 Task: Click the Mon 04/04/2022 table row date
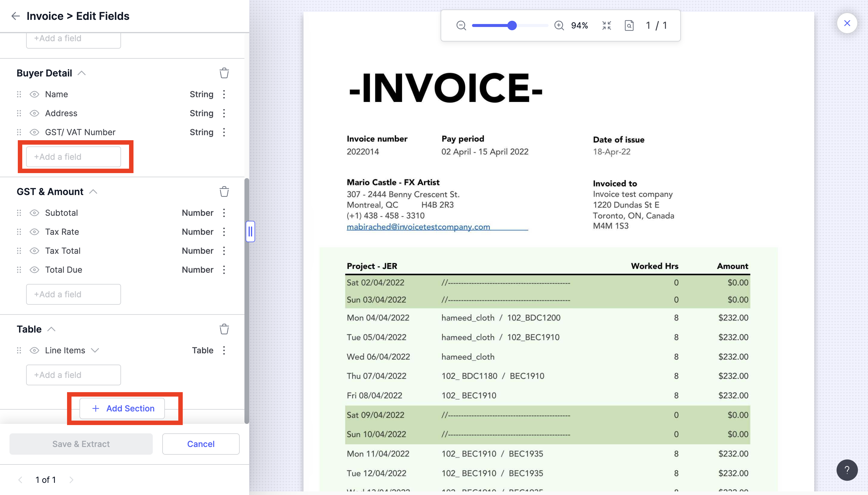click(x=378, y=318)
